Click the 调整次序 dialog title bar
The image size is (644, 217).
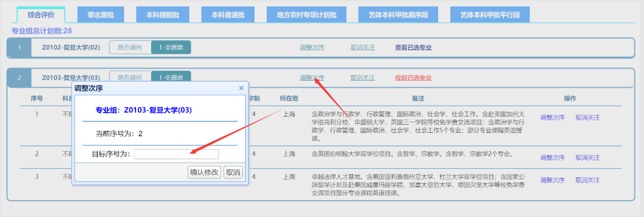(160, 88)
